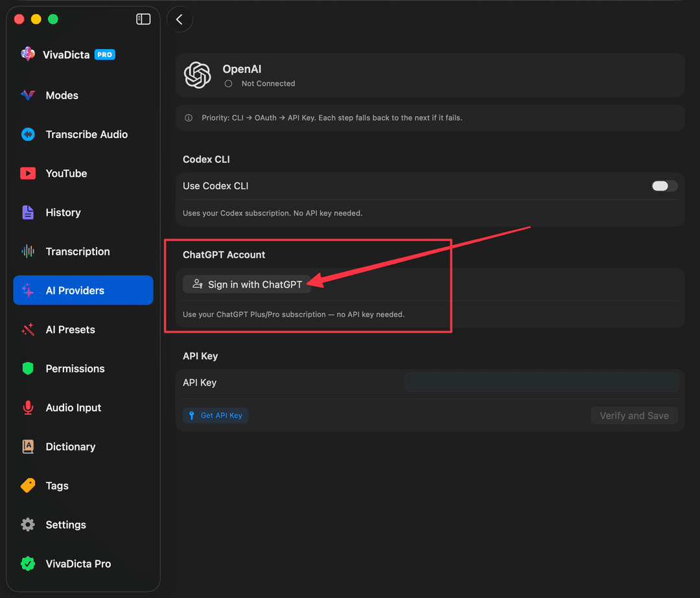
Task: Click the YouTube sidebar icon
Action: (x=27, y=173)
